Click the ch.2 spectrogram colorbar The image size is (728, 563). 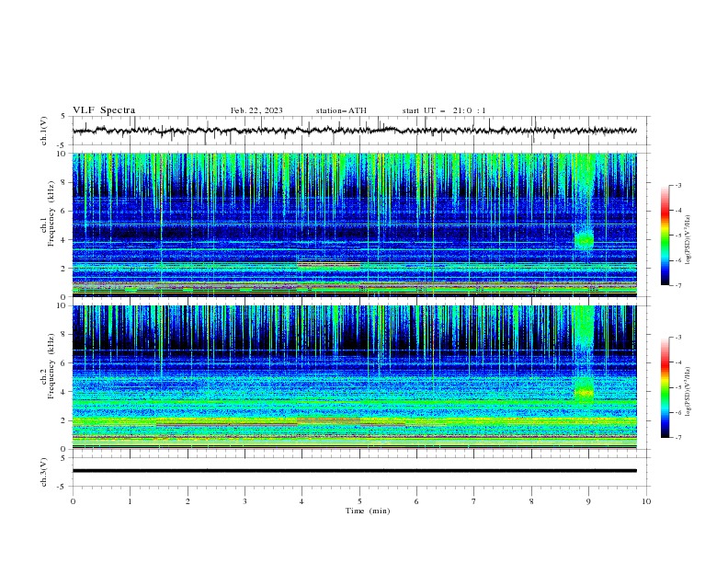click(x=665, y=387)
